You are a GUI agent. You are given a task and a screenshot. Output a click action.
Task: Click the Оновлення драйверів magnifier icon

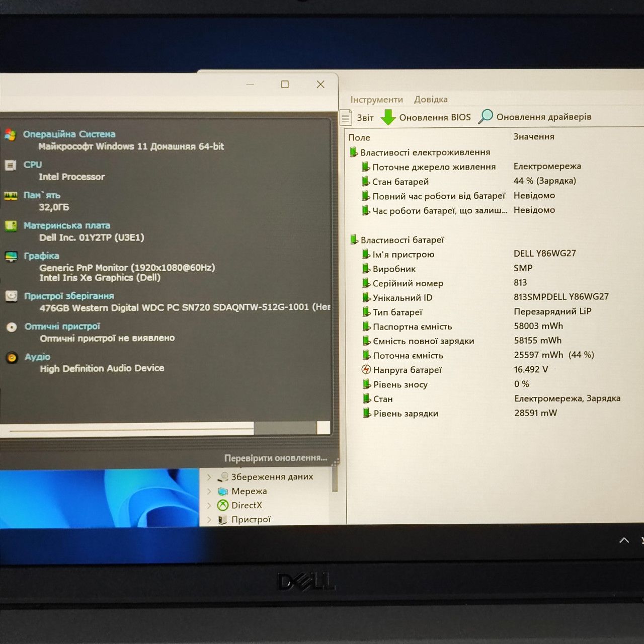point(486,116)
